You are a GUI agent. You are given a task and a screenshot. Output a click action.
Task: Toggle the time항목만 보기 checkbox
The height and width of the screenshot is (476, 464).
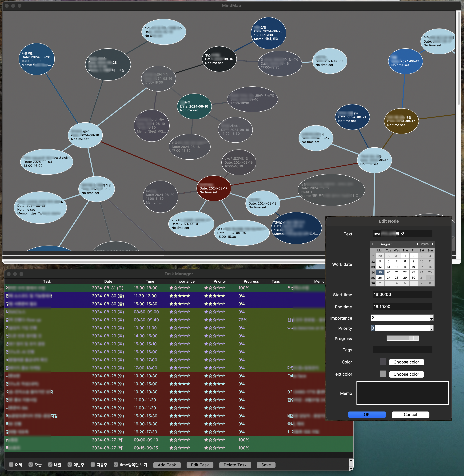click(x=116, y=464)
